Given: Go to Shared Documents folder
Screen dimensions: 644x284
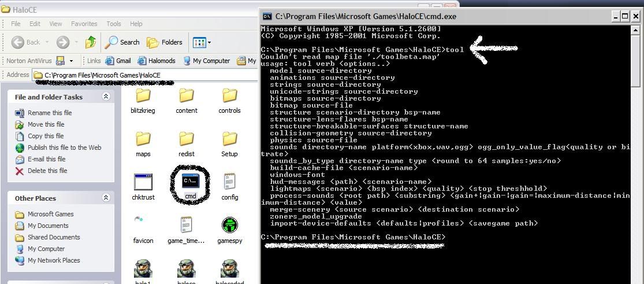Looking at the screenshot, I should pyautogui.click(x=54, y=237).
